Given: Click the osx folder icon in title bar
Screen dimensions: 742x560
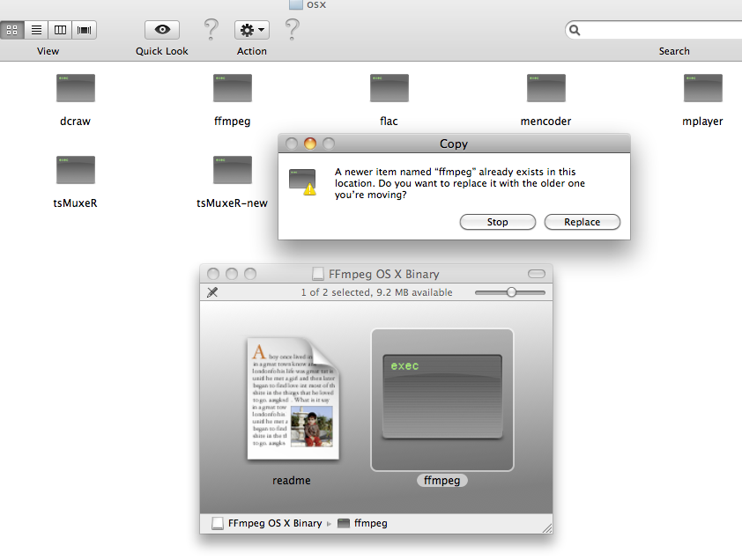Looking at the screenshot, I should click(296, 4).
